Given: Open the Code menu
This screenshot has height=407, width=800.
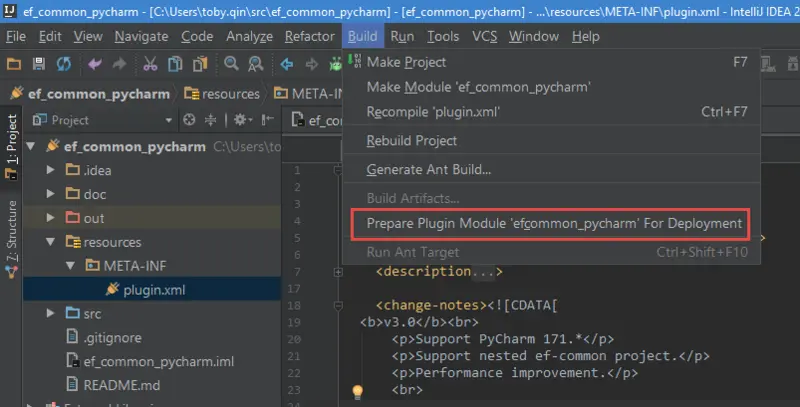Looking at the screenshot, I should 197,36.
